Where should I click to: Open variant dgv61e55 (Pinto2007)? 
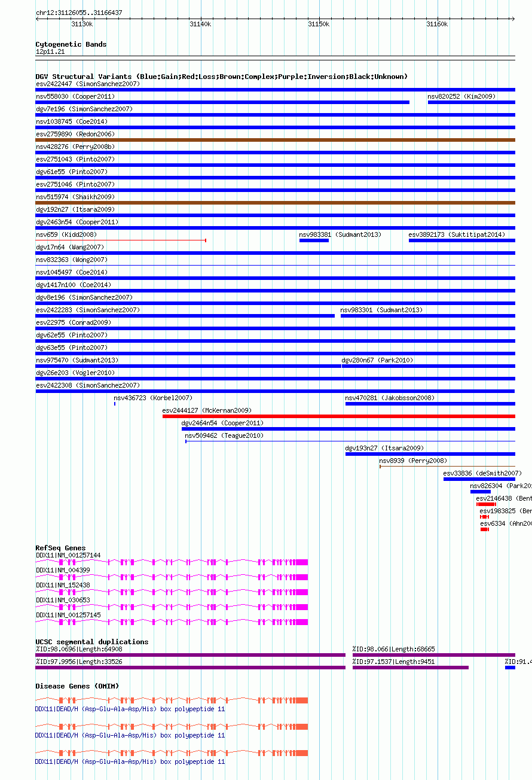tap(72, 172)
